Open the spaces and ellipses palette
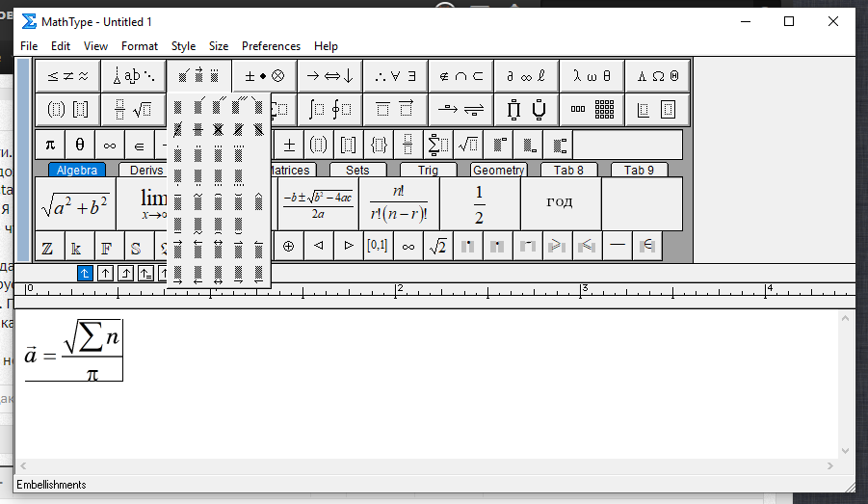The height and width of the screenshot is (504, 868). (x=133, y=76)
